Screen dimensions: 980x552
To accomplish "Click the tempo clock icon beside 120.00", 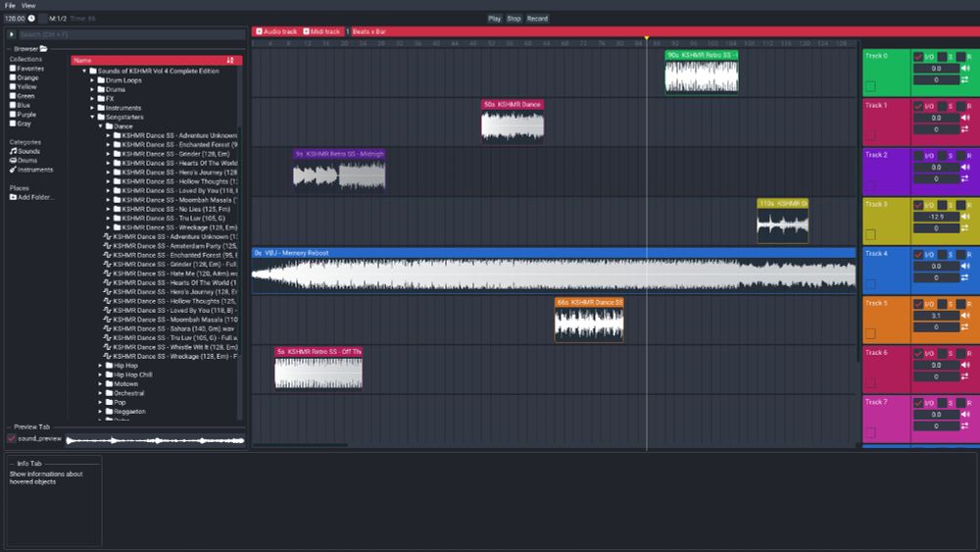I will (31, 19).
